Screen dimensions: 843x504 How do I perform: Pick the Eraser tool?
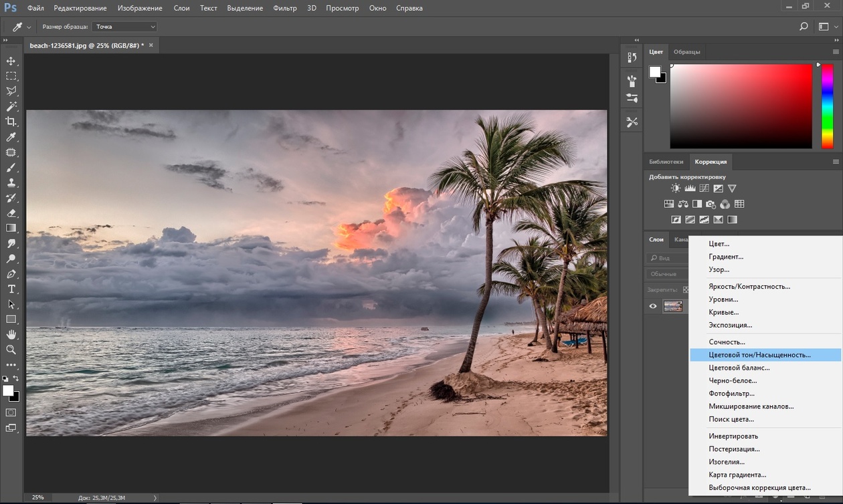pos(11,213)
